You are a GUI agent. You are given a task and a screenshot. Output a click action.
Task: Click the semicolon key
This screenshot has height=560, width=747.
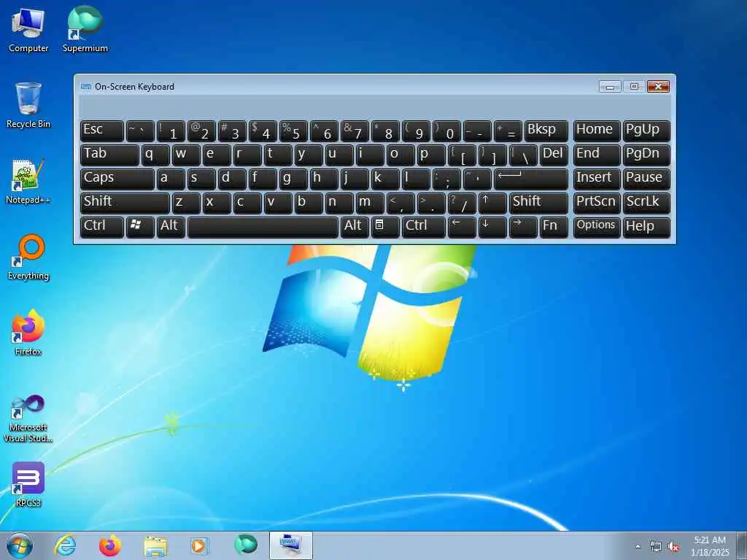pyautogui.click(x=446, y=179)
